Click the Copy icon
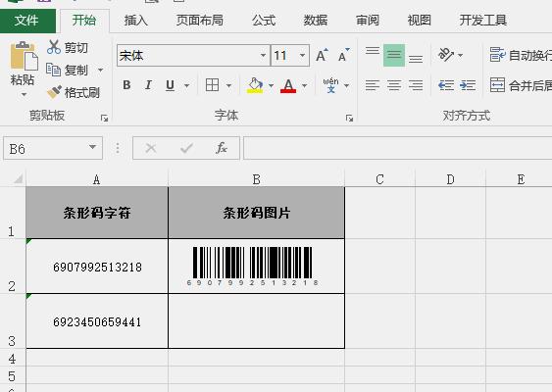552x392 pixels. point(54,70)
